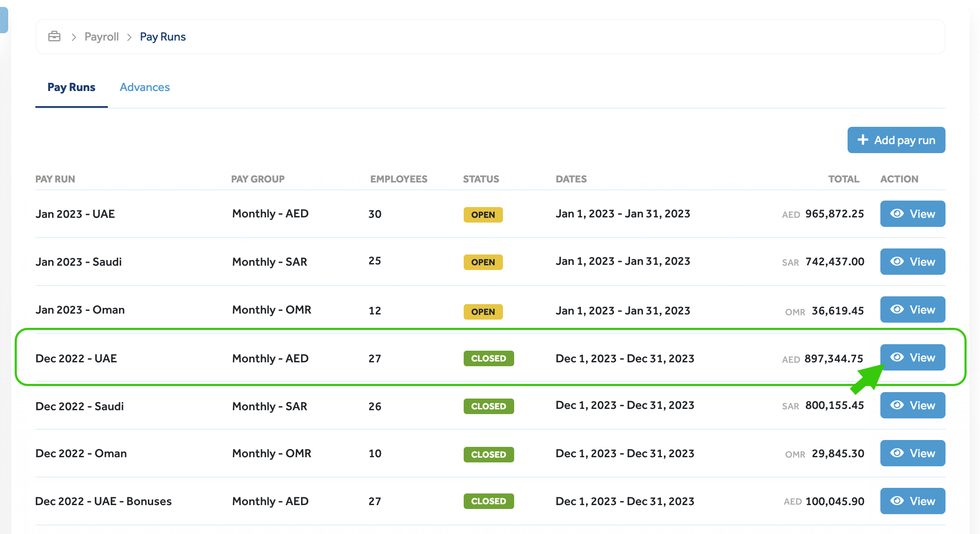
Task: Click the total 742,437.00
Action: [x=835, y=262]
